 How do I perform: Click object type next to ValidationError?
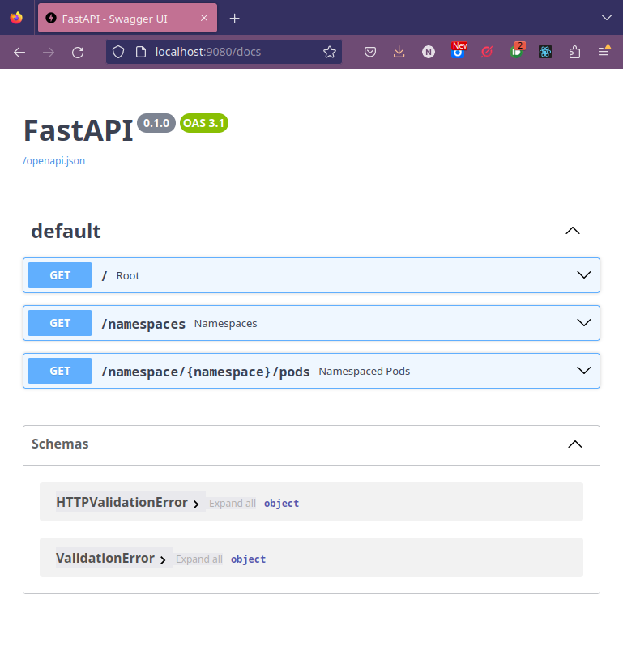(248, 559)
